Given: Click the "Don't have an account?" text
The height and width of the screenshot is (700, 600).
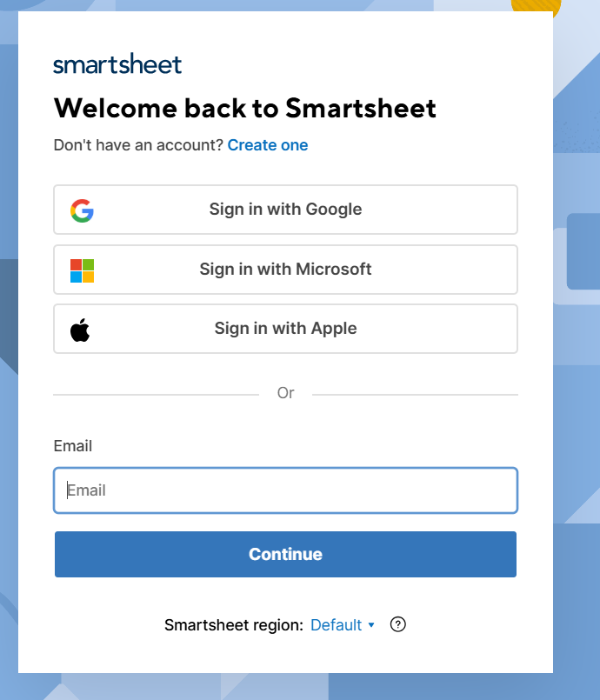Looking at the screenshot, I should tap(138, 145).
